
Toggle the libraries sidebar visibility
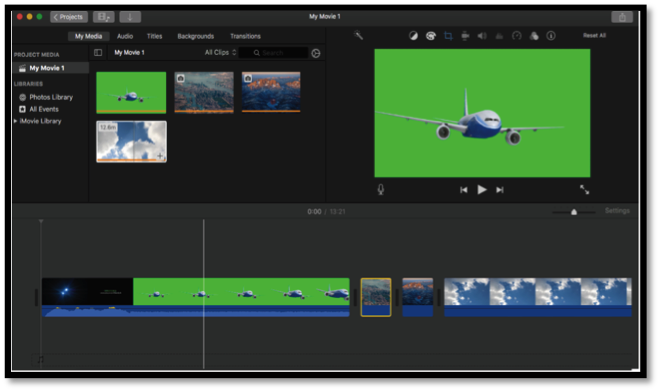pyautogui.click(x=98, y=53)
